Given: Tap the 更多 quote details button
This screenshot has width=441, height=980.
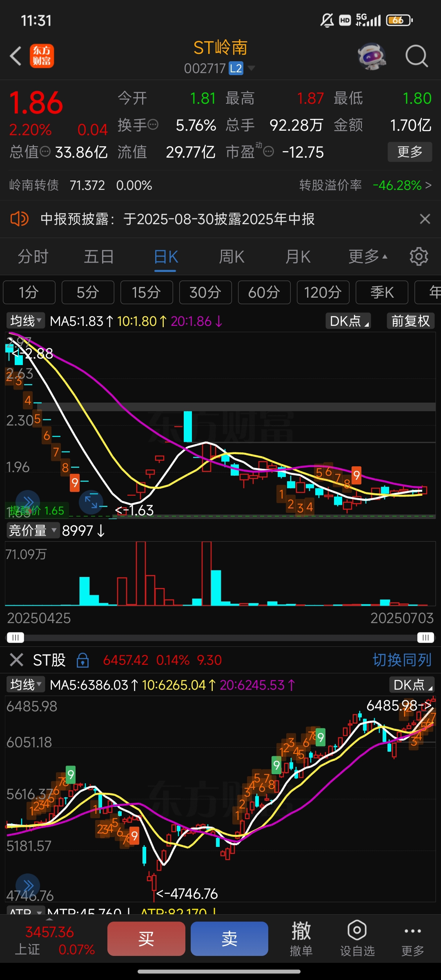Looking at the screenshot, I should click(410, 152).
